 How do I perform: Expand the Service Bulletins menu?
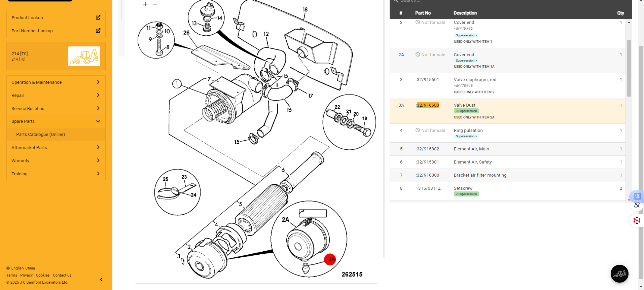98,108
